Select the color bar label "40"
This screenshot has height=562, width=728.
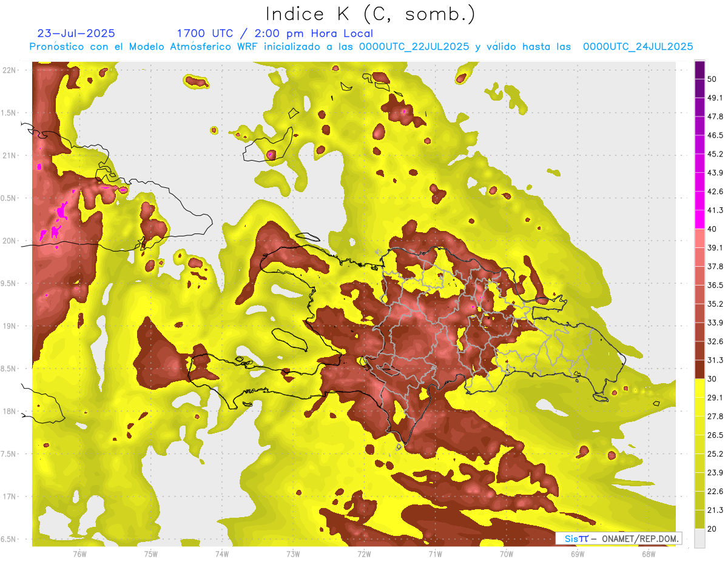point(712,229)
